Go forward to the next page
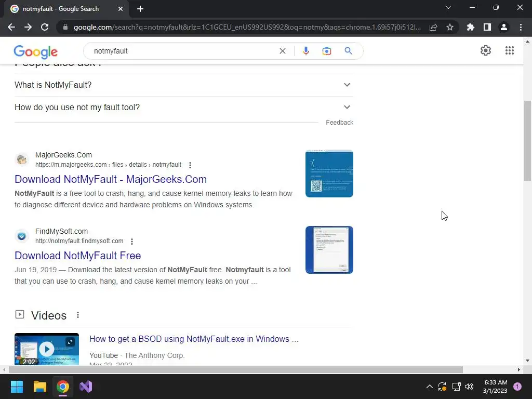The height and width of the screenshot is (399, 532). tap(28, 27)
